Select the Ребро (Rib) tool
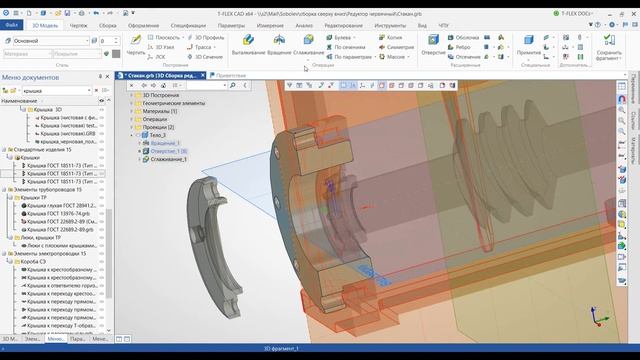Image resolution: width=640 pixels, height=360 pixels. 459,47
